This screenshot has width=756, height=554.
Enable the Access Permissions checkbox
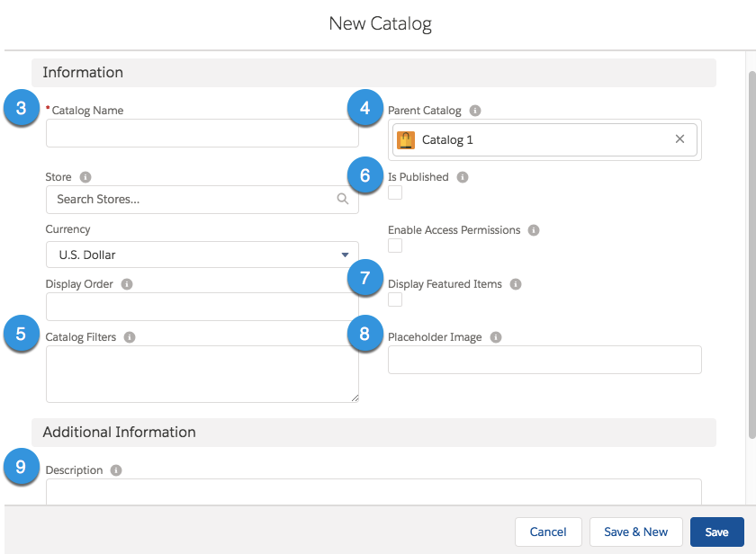(395, 246)
